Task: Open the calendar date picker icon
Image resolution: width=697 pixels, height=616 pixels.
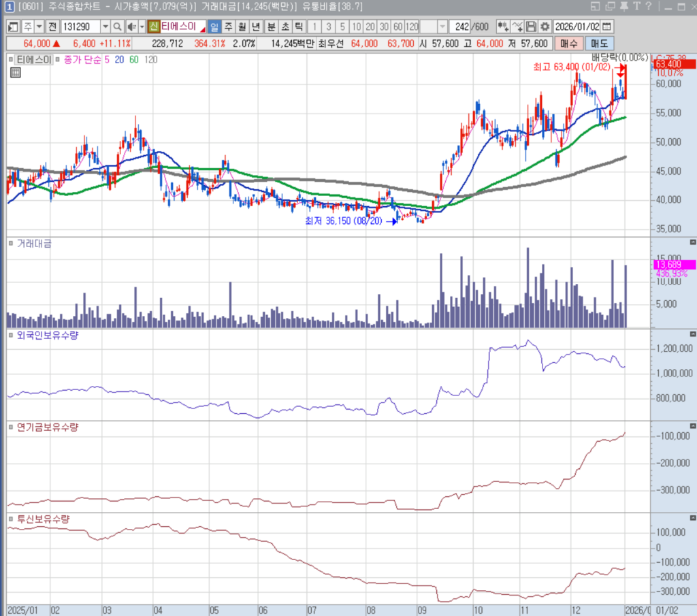Action: point(606,27)
